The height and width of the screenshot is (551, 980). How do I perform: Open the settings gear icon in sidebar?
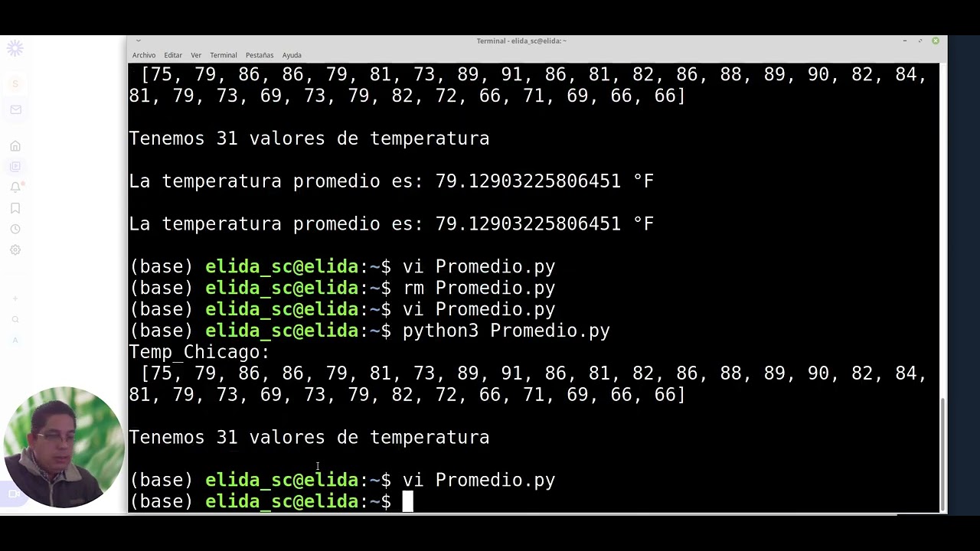tap(15, 249)
